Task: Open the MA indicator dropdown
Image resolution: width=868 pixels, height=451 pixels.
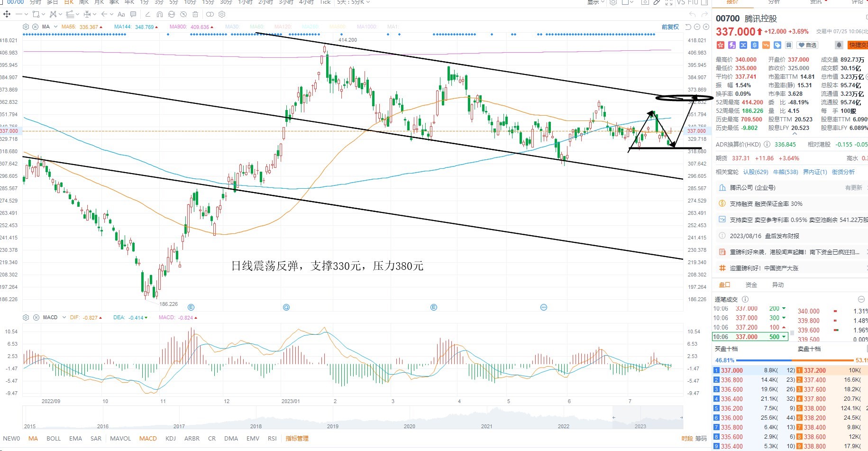Action: point(56,27)
